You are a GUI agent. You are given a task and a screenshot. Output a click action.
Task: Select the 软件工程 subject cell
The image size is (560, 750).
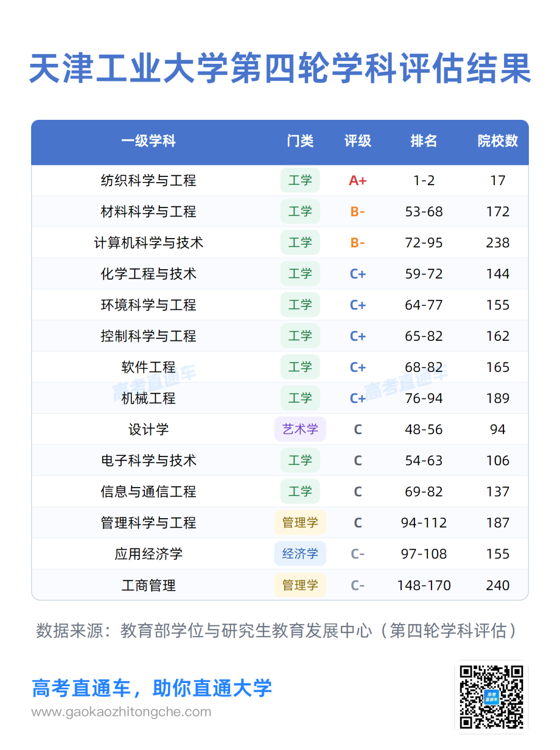[148, 367]
